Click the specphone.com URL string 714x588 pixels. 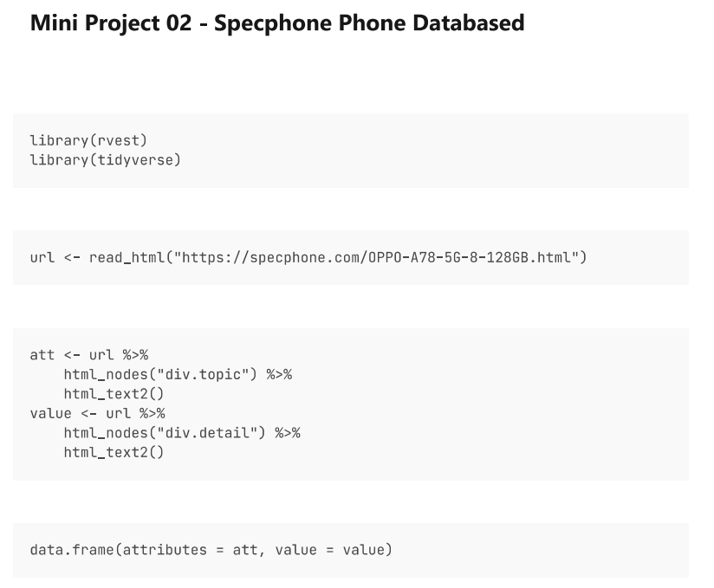[376, 257]
